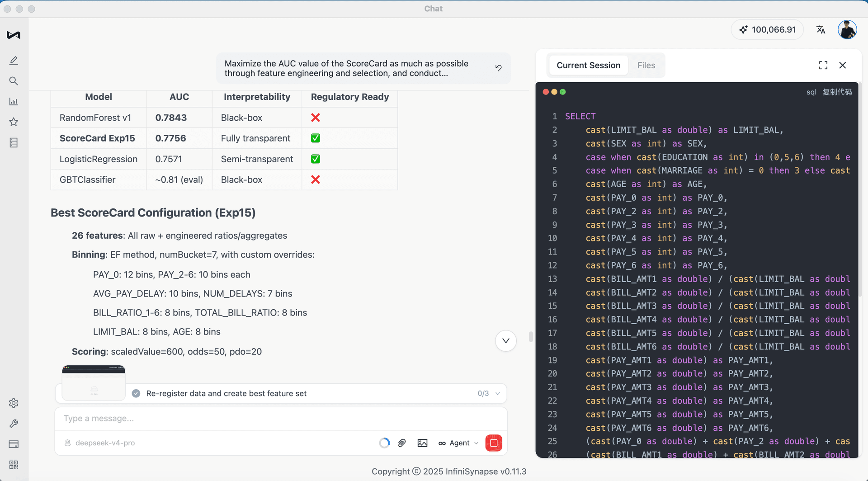Open the screenshot thumbnail above input
The width and height of the screenshot is (868, 481).
(x=94, y=383)
